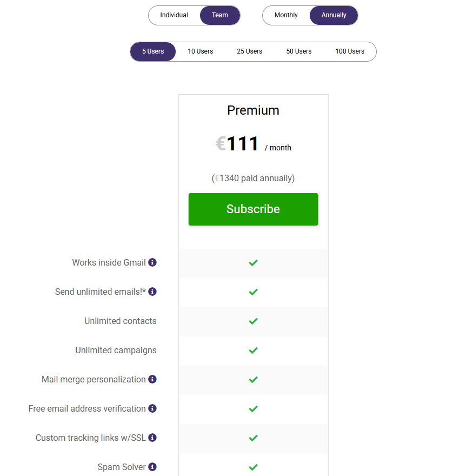Select the Team plan option
This screenshot has height=476, width=460.
pos(220,15)
